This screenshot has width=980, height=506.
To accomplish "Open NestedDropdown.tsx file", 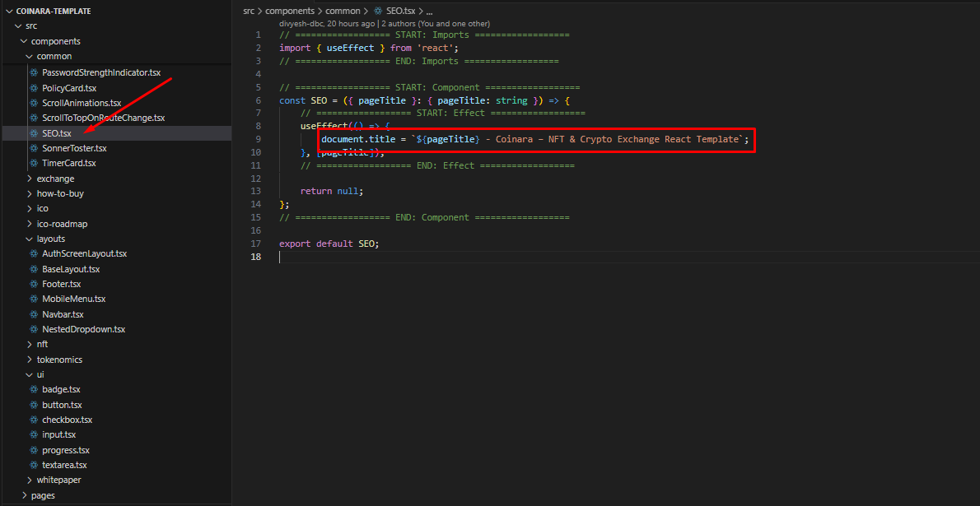I will pyautogui.click(x=84, y=329).
